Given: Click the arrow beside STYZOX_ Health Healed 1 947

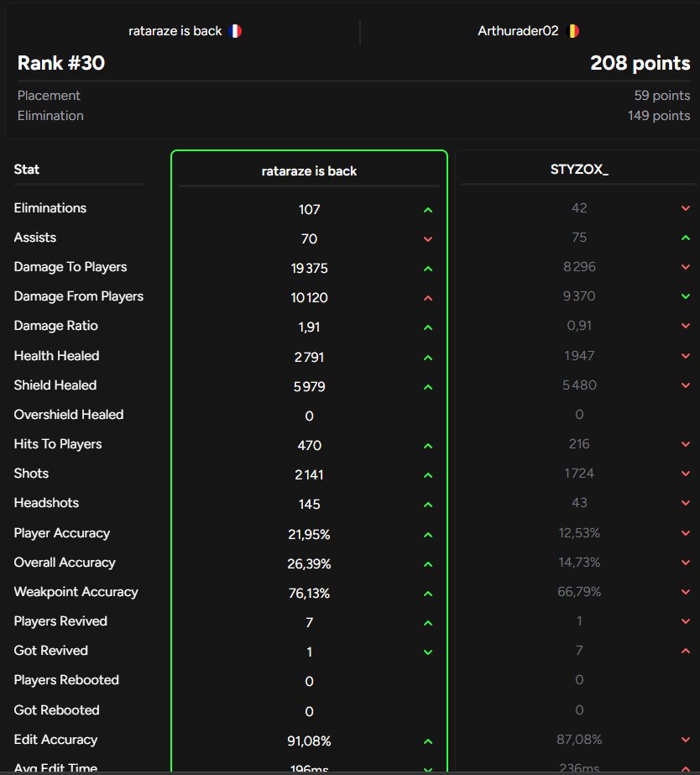Looking at the screenshot, I should (686, 356).
